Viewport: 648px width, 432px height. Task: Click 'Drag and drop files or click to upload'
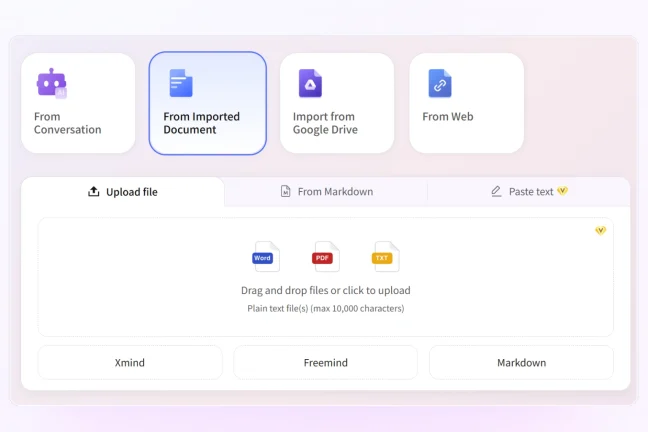(x=326, y=290)
